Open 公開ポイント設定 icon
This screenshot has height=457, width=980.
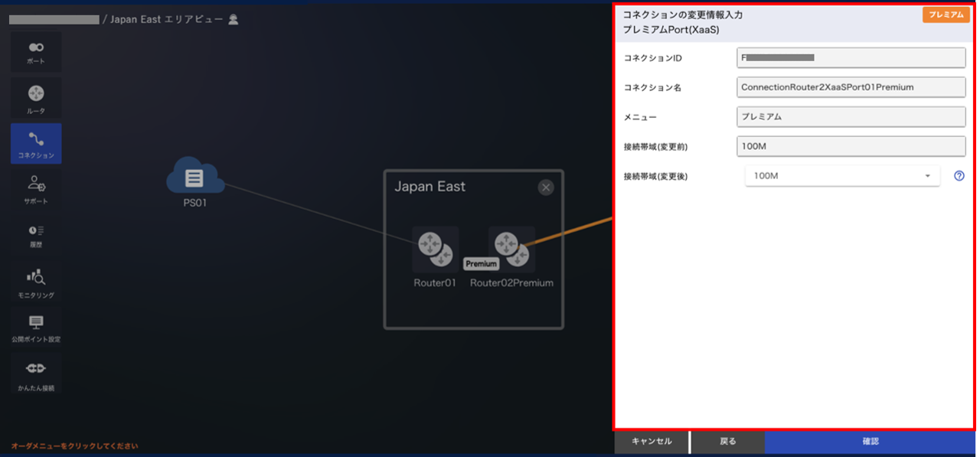(36, 328)
